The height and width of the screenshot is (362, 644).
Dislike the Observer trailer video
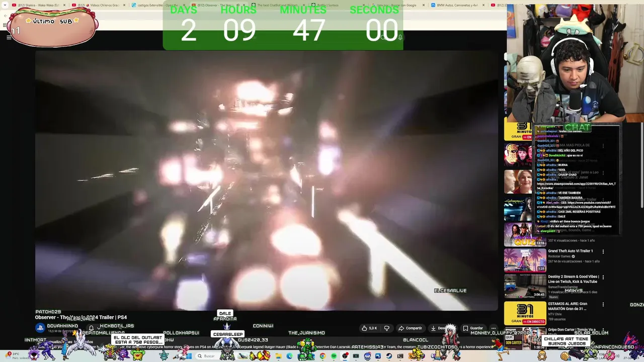(x=386, y=328)
